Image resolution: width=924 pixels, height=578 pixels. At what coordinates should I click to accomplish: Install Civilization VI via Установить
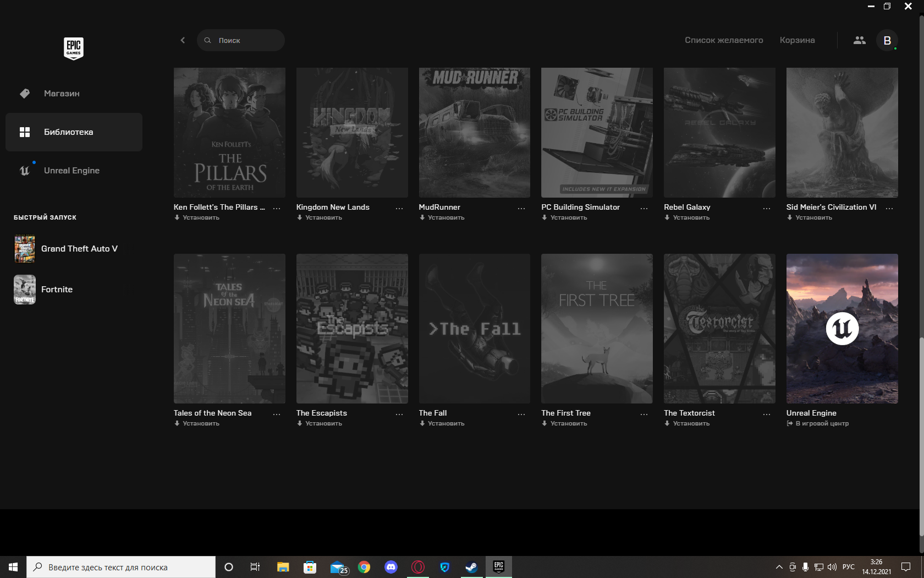(x=810, y=217)
